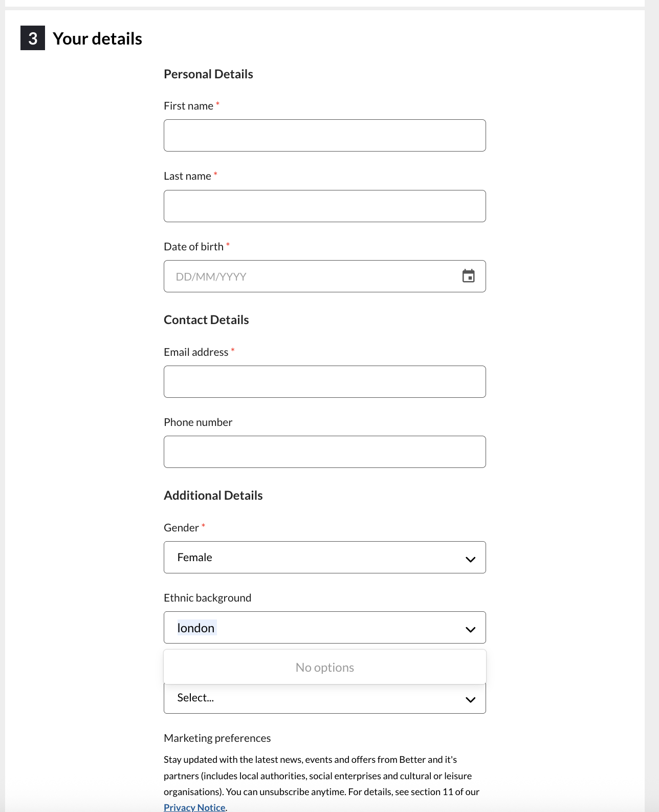
Task: Click the Your details section heading
Action: coord(97,38)
